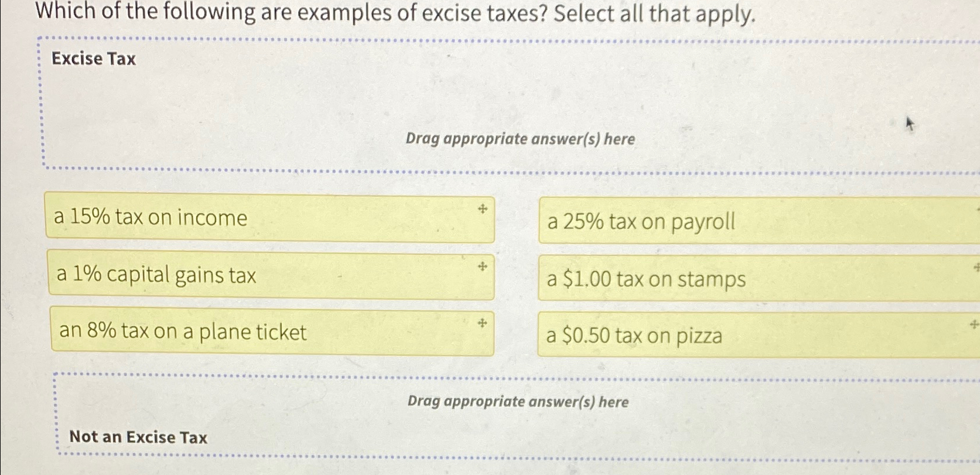Select the 'a 1% capital gains tax' tile
Image resolution: width=980 pixels, height=475 pixels.
pos(234,275)
